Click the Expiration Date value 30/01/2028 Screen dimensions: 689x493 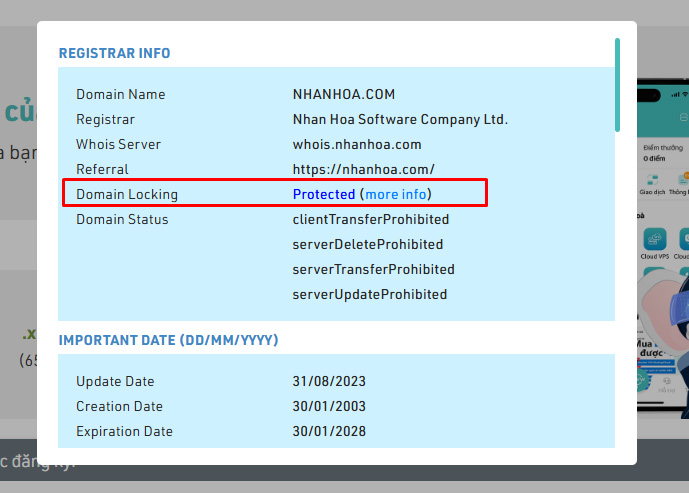tap(329, 431)
